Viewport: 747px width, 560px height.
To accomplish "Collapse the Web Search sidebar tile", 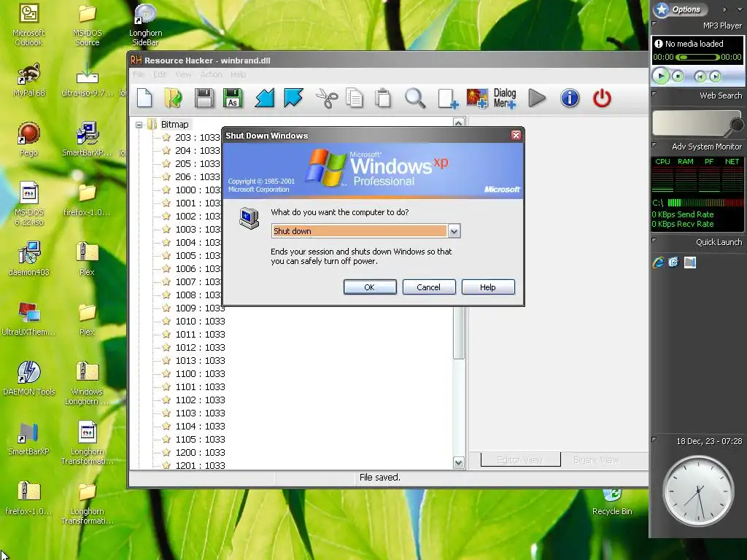I will pyautogui.click(x=654, y=94).
